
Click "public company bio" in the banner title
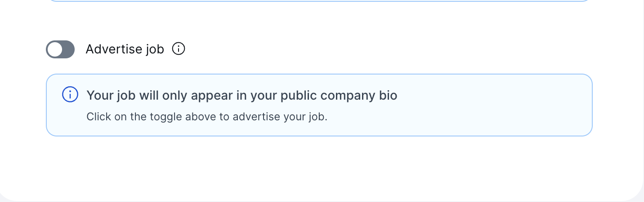tap(339, 96)
